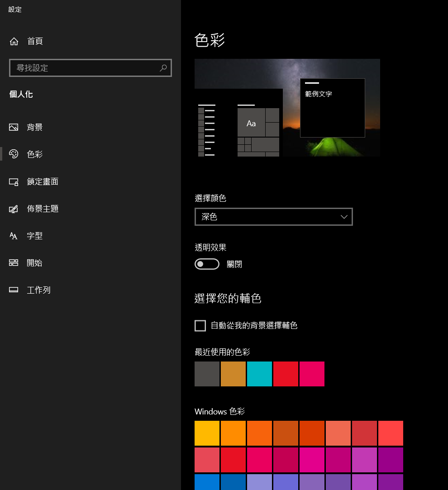Viewport: 448px width, 490px height.
Task: Click the search magnifier icon
Action: click(x=163, y=68)
